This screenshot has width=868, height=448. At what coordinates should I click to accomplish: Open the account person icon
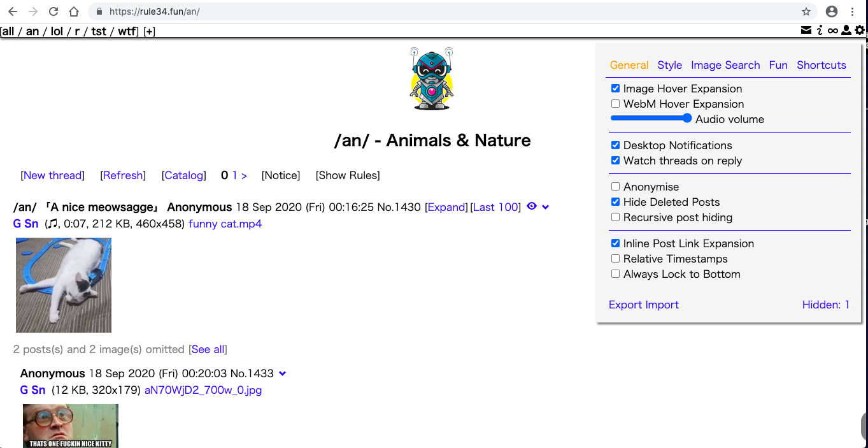pyautogui.click(x=846, y=30)
